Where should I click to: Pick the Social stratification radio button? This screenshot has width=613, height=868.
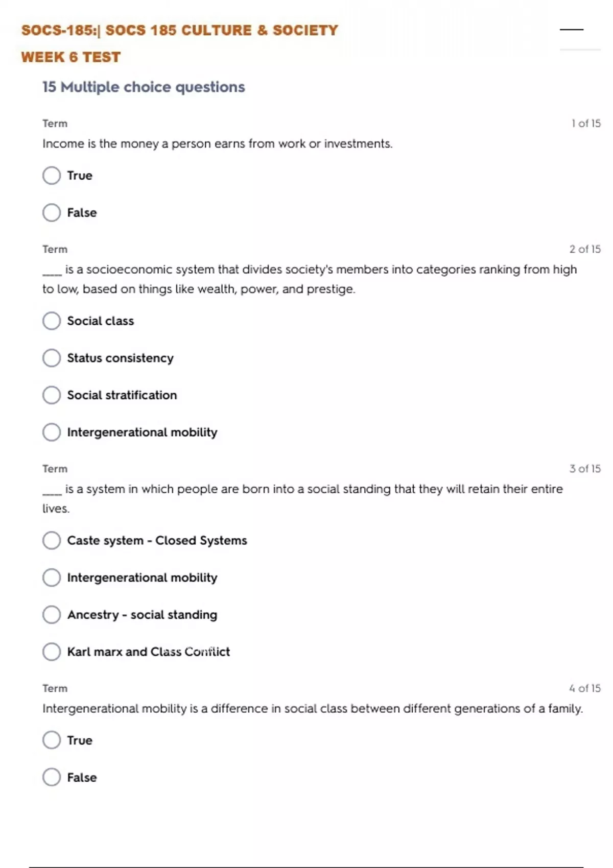click(52, 395)
